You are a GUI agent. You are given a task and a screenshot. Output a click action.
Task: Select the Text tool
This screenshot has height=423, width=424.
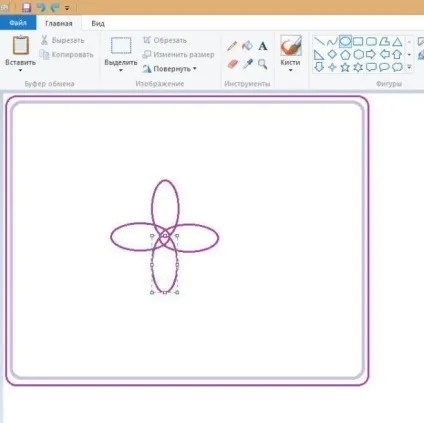263,46
